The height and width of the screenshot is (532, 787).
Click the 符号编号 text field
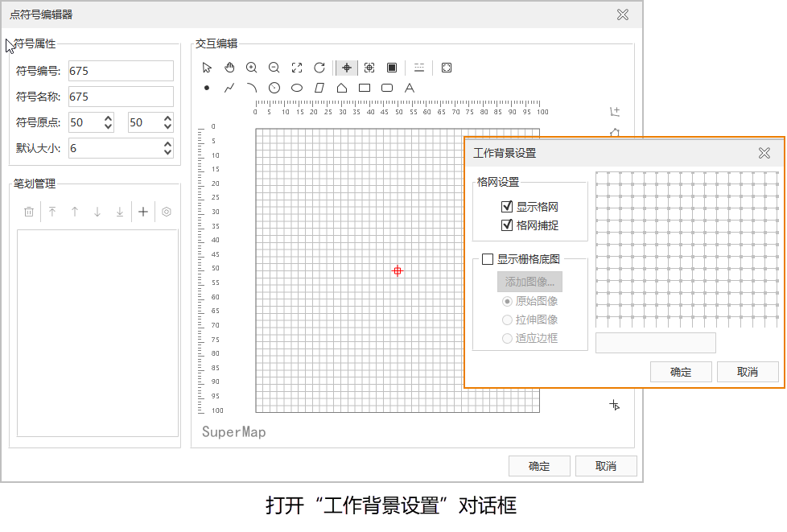pos(121,71)
